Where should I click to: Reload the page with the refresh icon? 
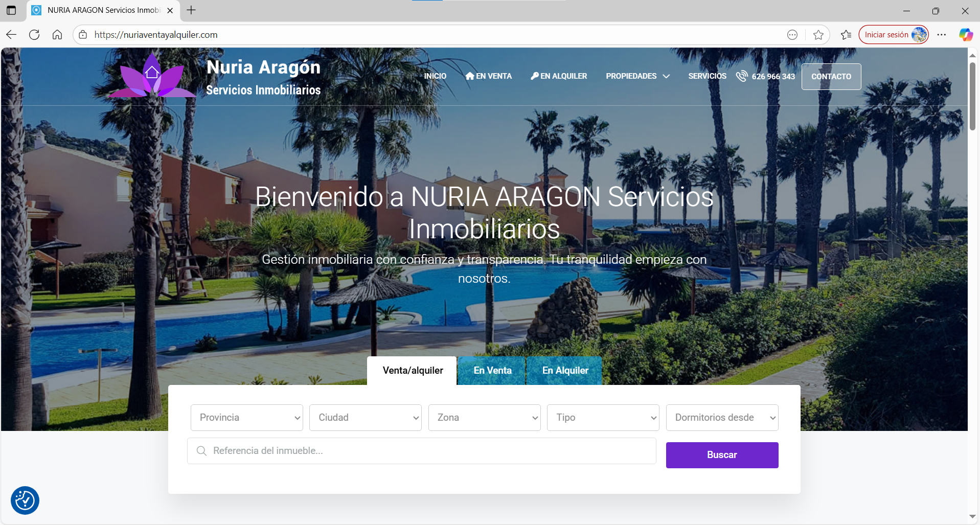tap(34, 34)
